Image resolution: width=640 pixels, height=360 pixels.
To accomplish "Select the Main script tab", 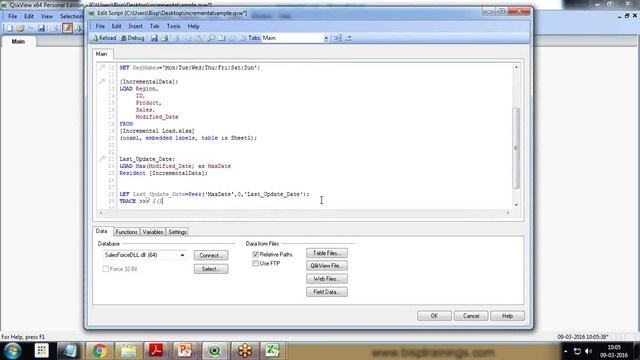I will pyautogui.click(x=102, y=54).
